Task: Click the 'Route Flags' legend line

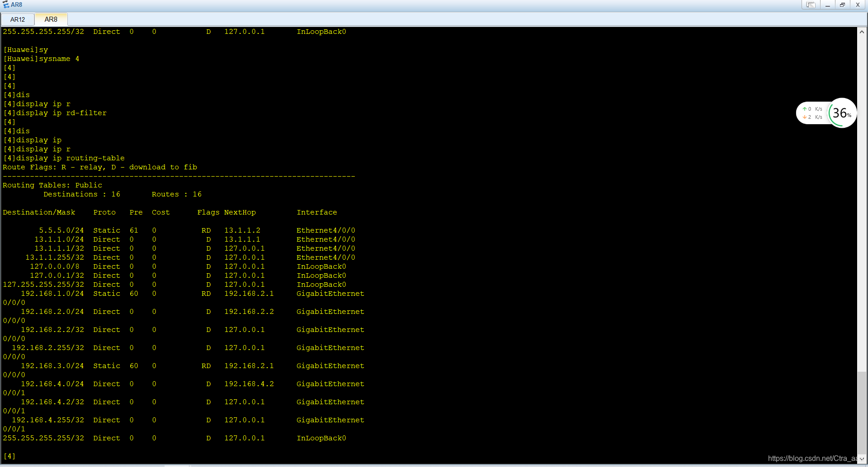Action: click(100, 167)
